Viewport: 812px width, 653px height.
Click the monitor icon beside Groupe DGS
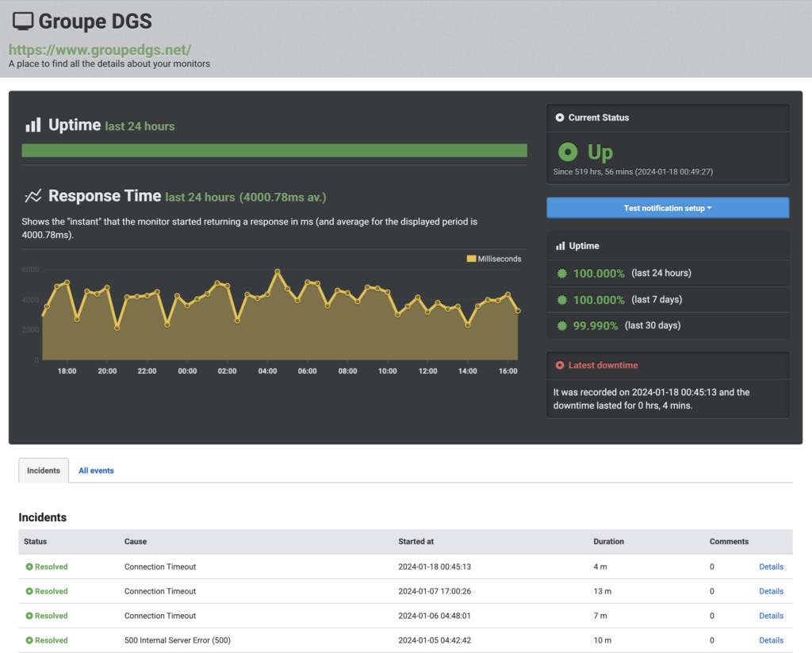click(23, 21)
